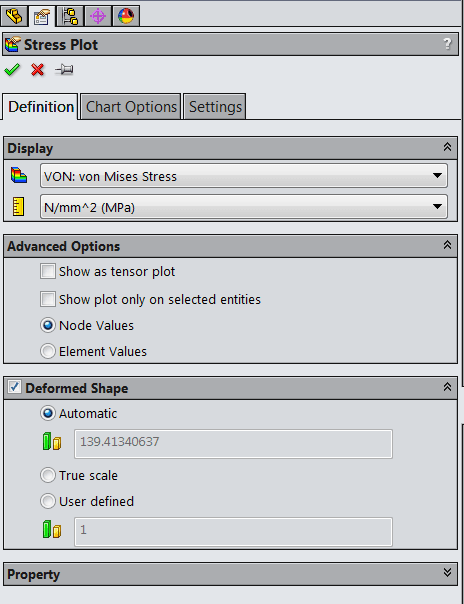Open the FeatureManager design tree tab icon

coord(14,16)
